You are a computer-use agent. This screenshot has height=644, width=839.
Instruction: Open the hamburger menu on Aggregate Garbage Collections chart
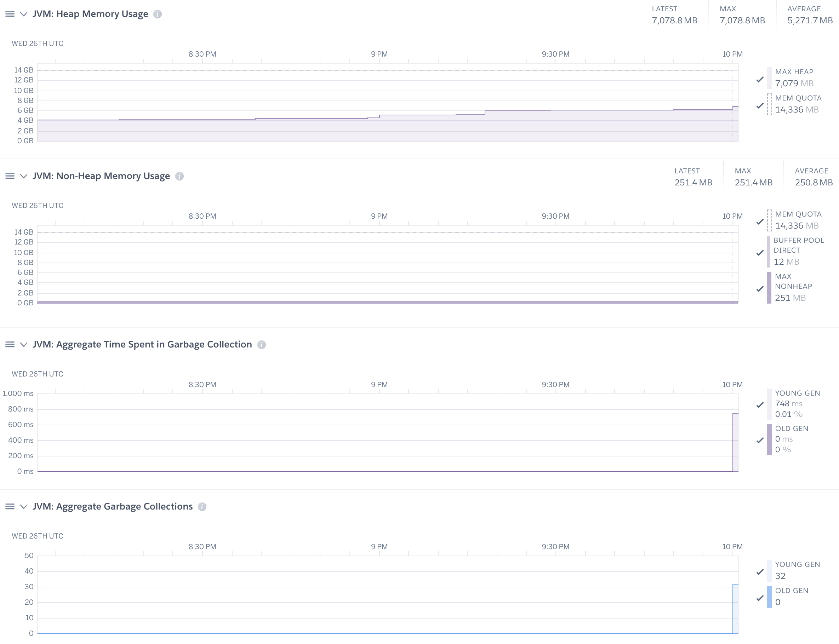[x=9, y=506]
